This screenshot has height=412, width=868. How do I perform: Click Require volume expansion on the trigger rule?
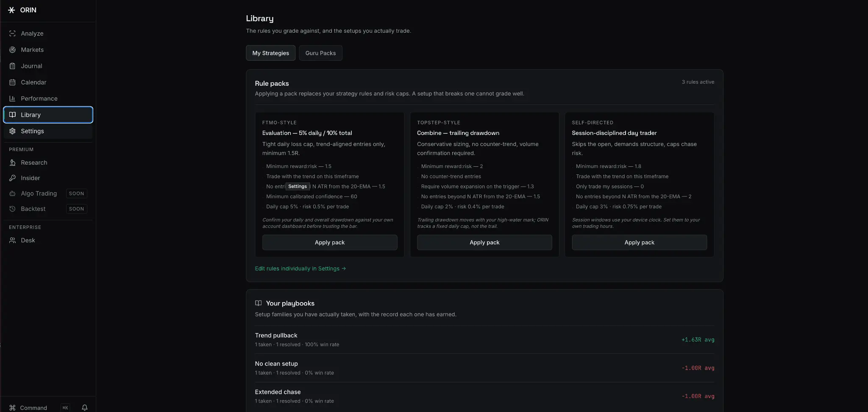477,186
